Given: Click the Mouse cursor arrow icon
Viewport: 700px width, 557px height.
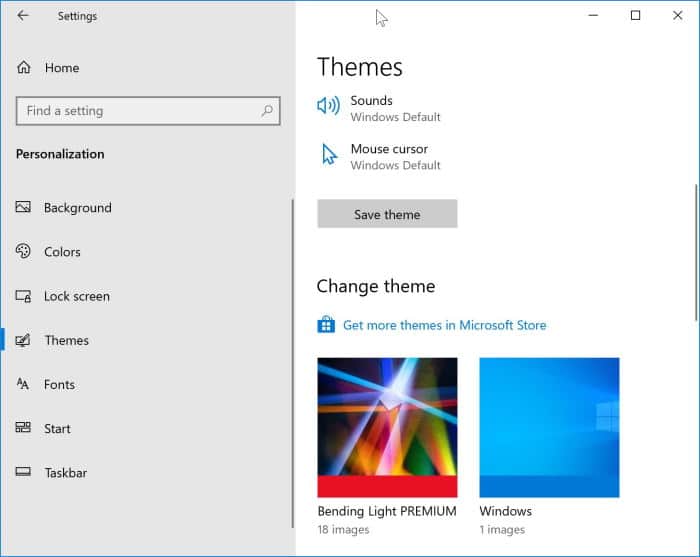Looking at the screenshot, I should click(x=329, y=154).
